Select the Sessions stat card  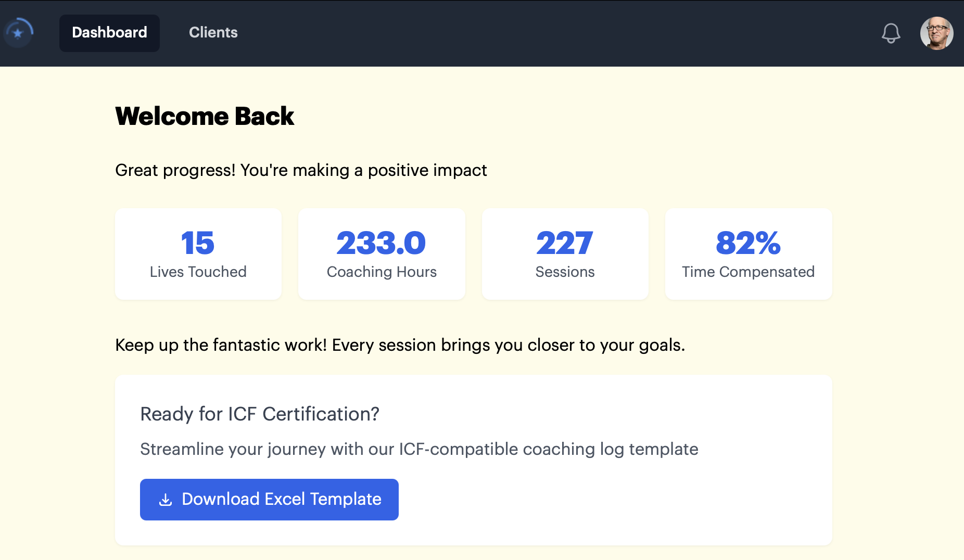pyautogui.click(x=565, y=254)
